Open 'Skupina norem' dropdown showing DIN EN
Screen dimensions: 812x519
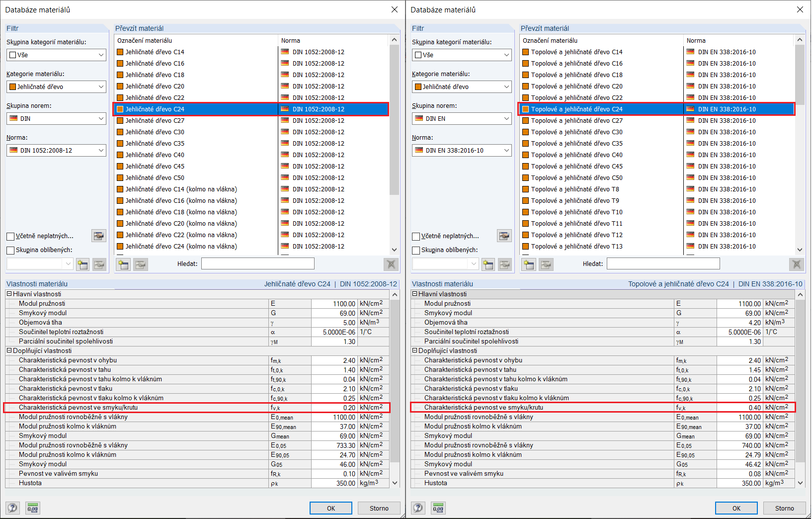pyautogui.click(x=462, y=118)
